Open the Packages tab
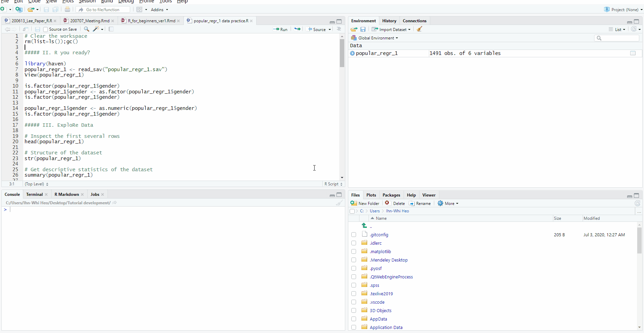Viewport: 644px width, 333px height. pos(391,195)
